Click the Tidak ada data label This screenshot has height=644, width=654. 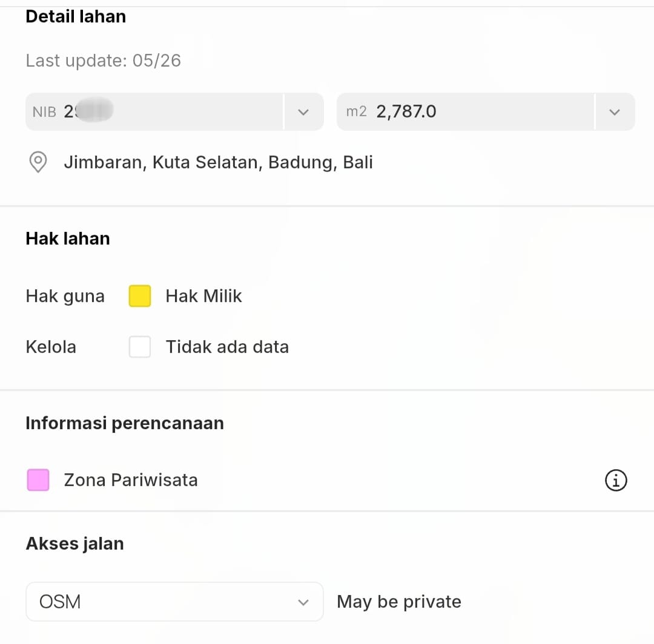227,347
